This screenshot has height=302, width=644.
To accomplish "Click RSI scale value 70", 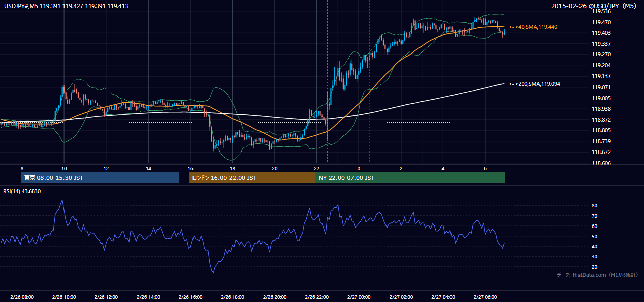I will click(595, 216).
